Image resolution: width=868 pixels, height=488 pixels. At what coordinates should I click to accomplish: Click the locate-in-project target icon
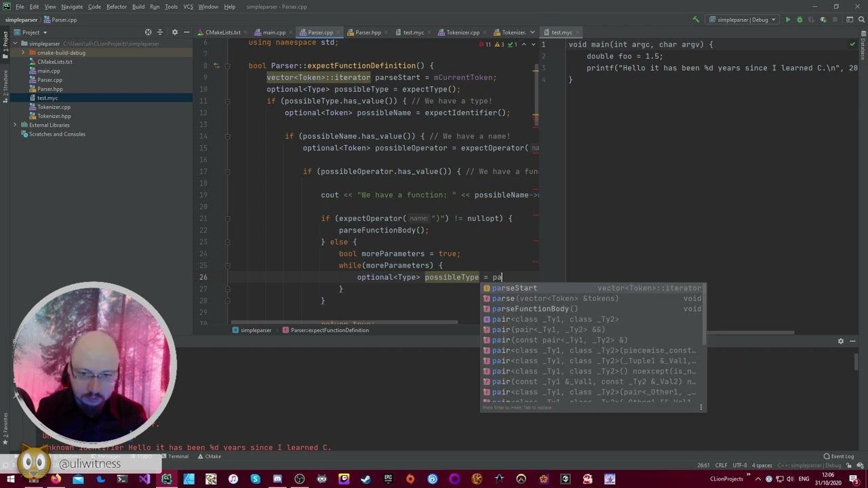tap(148, 32)
